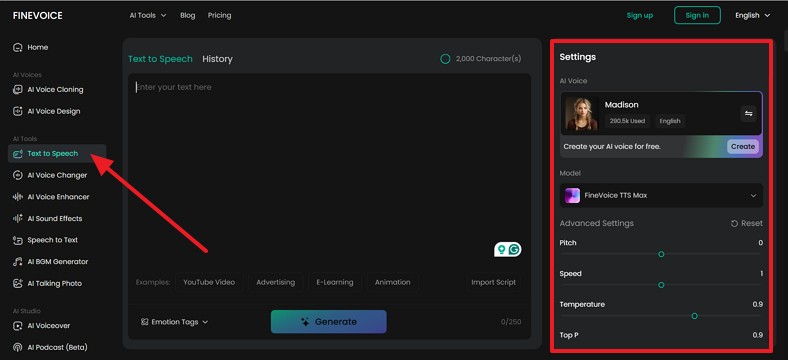This screenshot has width=788, height=360.
Task: Click the Pitch slider handle
Action: tap(661, 254)
